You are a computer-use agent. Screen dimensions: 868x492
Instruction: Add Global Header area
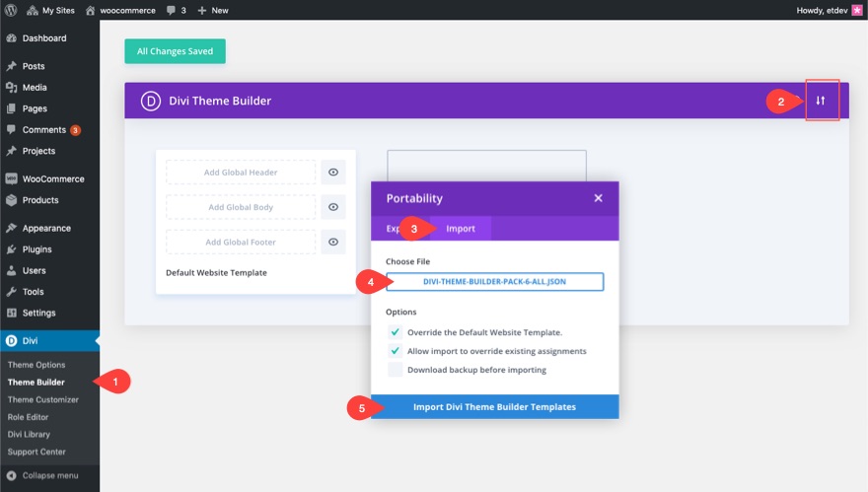coord(241,173)
